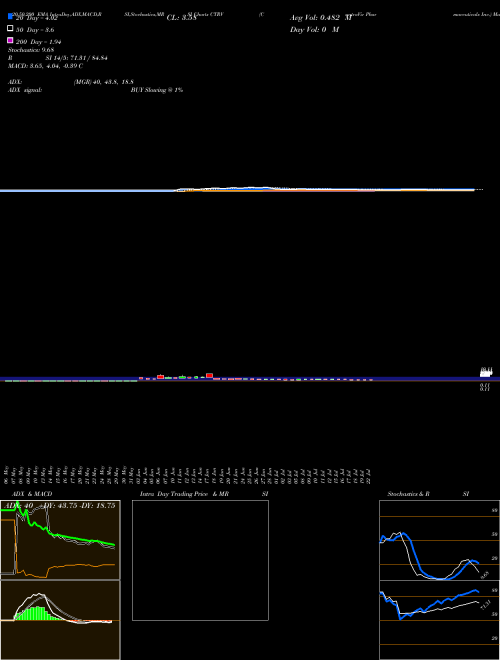The width and height of the screenshot is (500, 660).
Task: Click the BUY Slowing @ 1% signal
Action: click(x=157, y=90)
